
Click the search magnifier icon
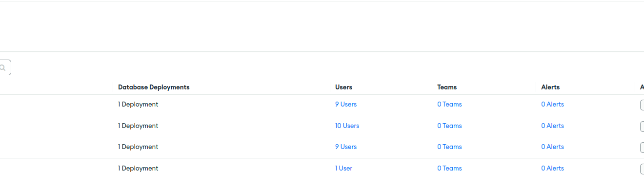(2, 68)
